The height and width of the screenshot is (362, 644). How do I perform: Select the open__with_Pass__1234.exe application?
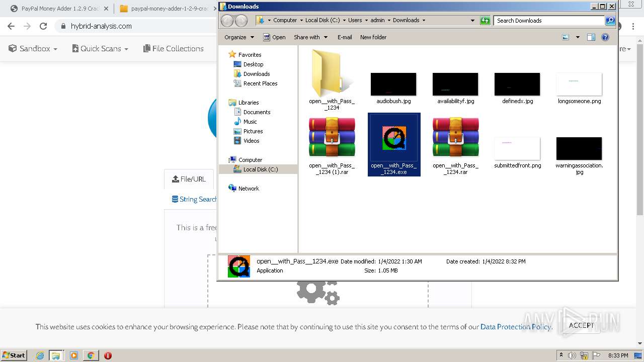pos(394,145)
